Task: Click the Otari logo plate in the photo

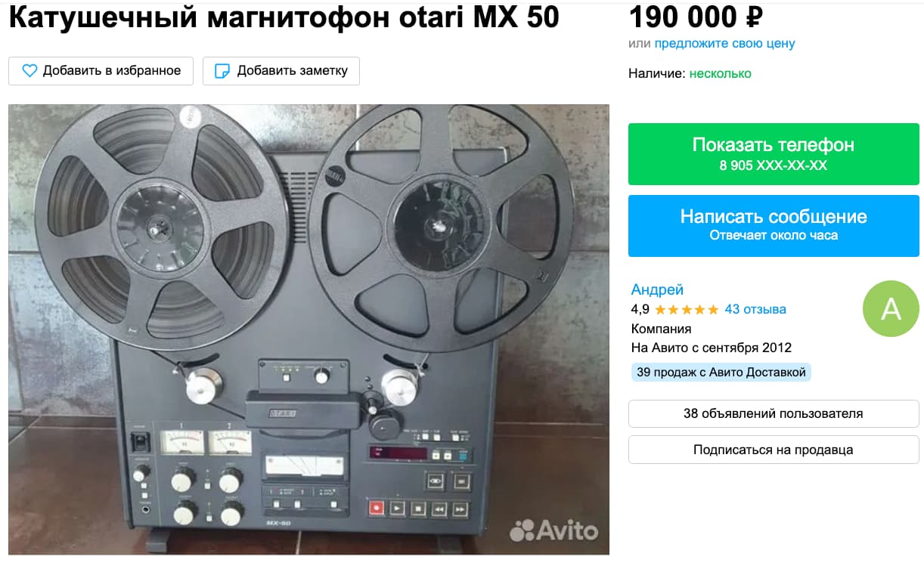Action: [281, 413]
